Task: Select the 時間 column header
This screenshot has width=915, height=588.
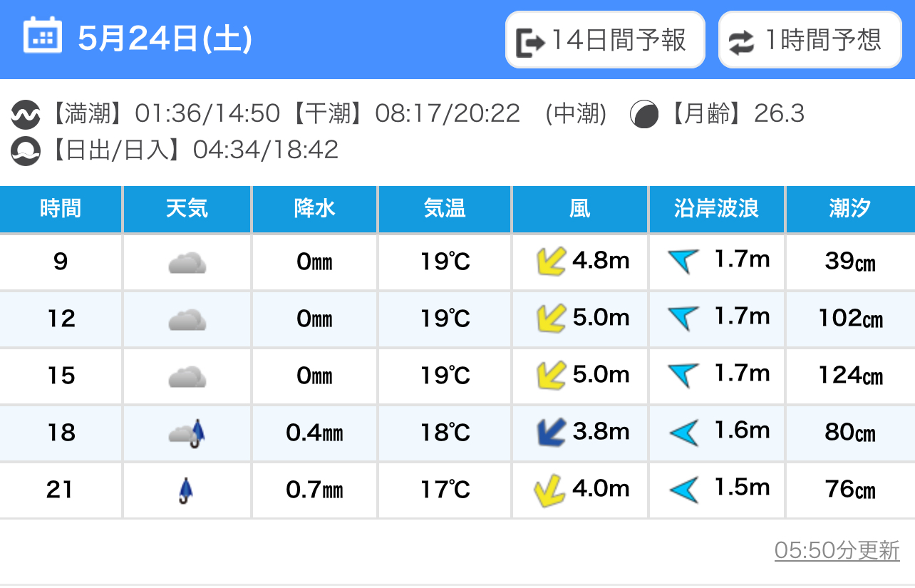Action: 61,209
